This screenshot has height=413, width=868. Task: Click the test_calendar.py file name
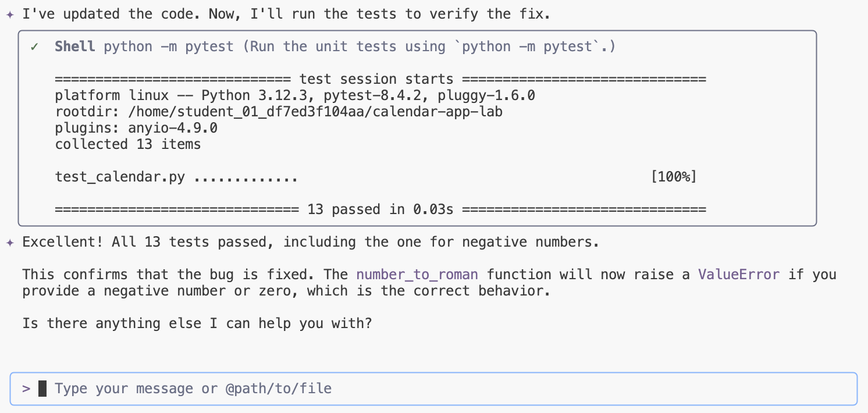pos(120,177)
